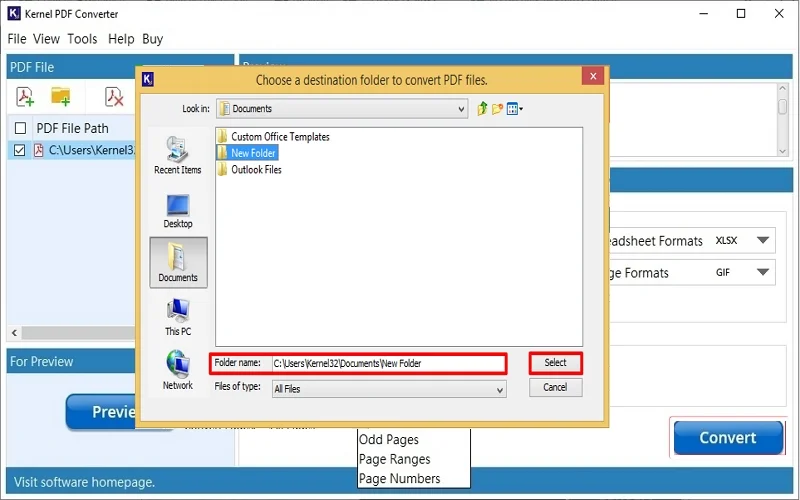
Task: Click the PDF icon beside the file path
Action: 38,150
